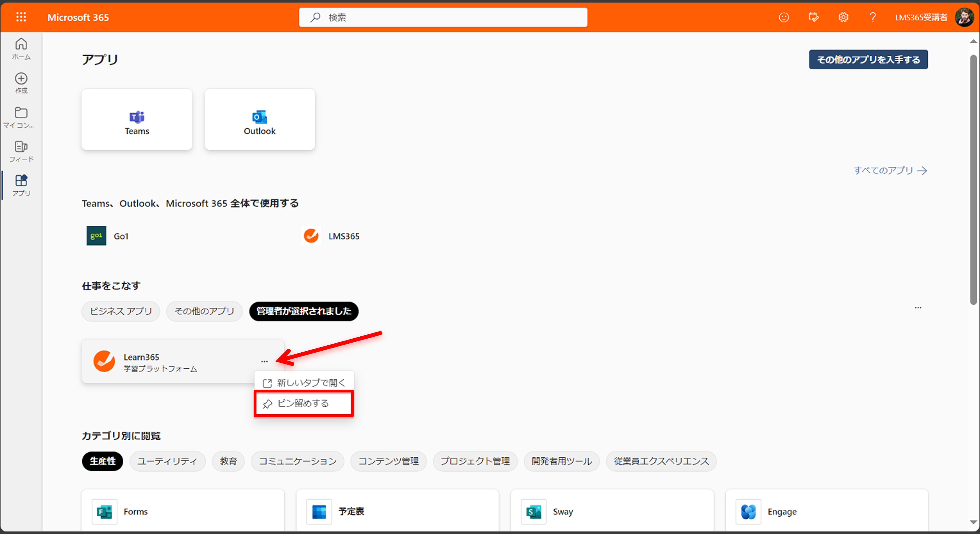This screenshot has width=980, height=534.
Task: Click the Microsoft 365 title link
Action: 78,17
